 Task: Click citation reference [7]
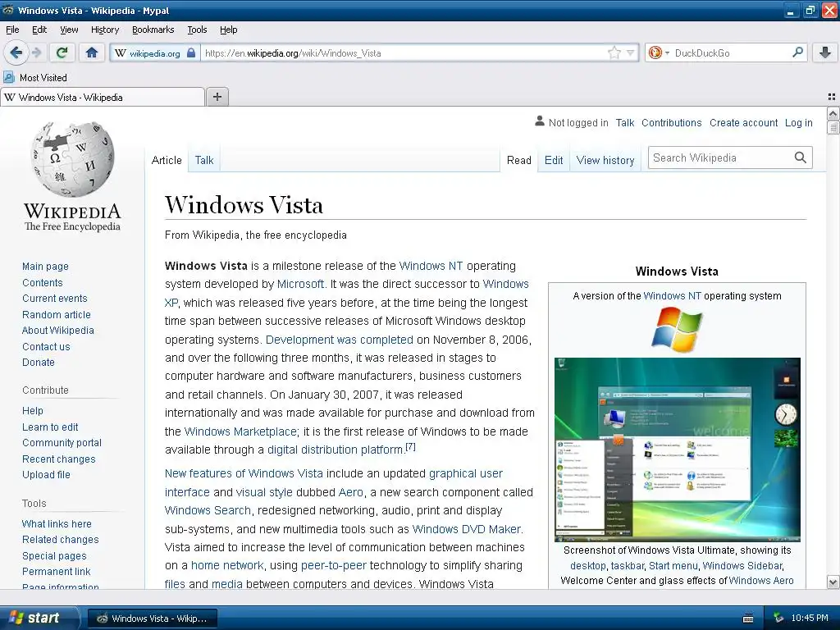click(410, 446)
